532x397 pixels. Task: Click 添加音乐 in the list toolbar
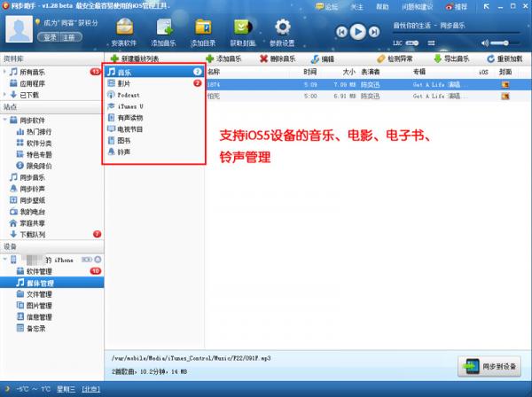(x=223, y=58)
